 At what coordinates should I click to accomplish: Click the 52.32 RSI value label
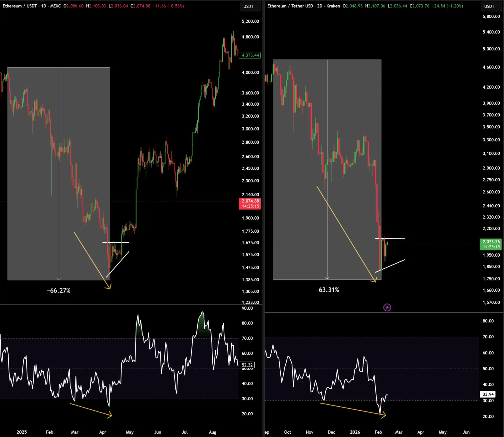click(247, 365)
